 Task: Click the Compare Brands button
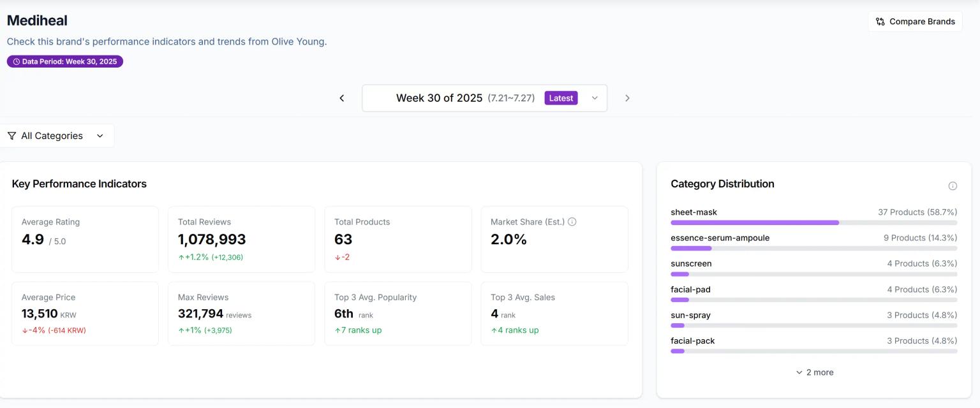(x=915, y=22)
